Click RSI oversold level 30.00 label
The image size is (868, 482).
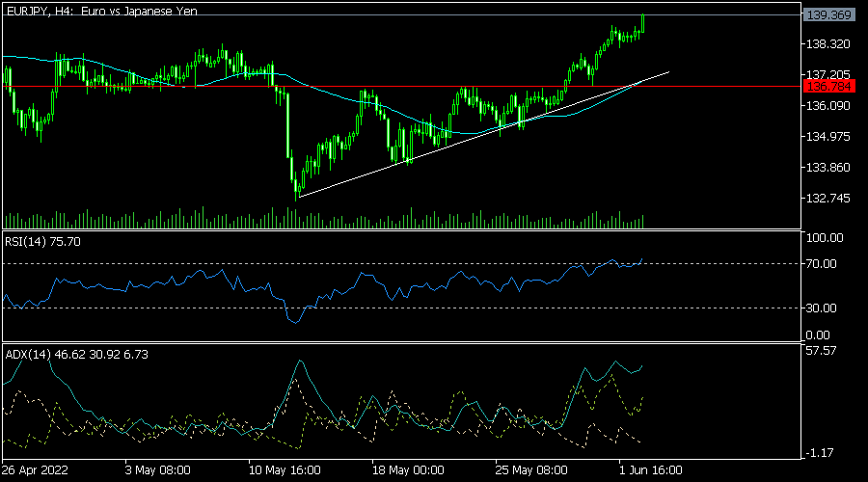tap(822, 308)
